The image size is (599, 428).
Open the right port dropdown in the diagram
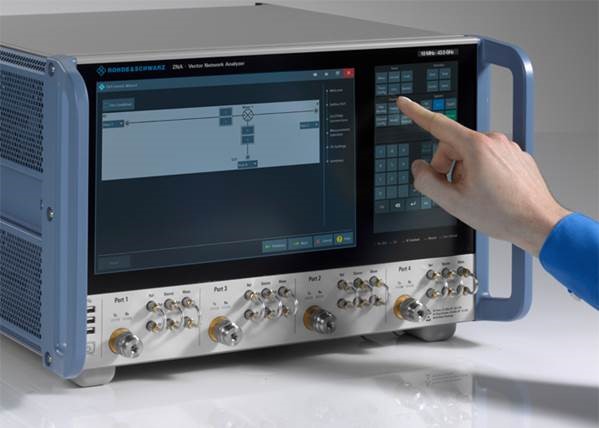(309, 125)
